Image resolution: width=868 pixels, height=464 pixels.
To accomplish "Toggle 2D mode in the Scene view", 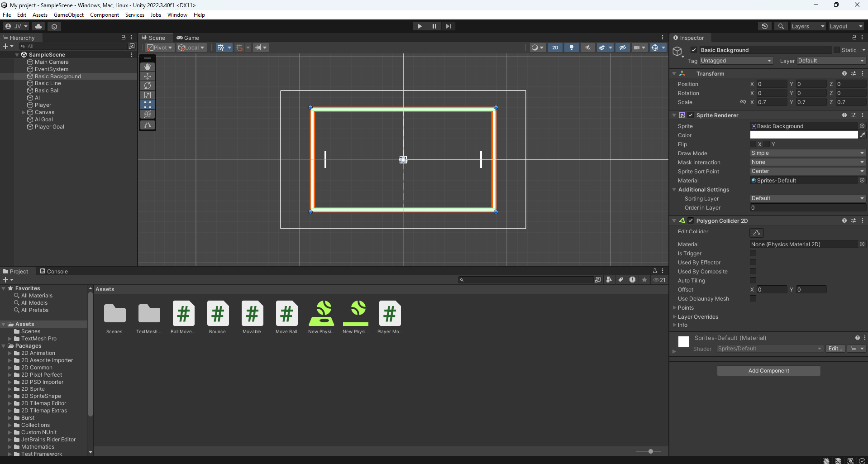I will coord(555,47).
